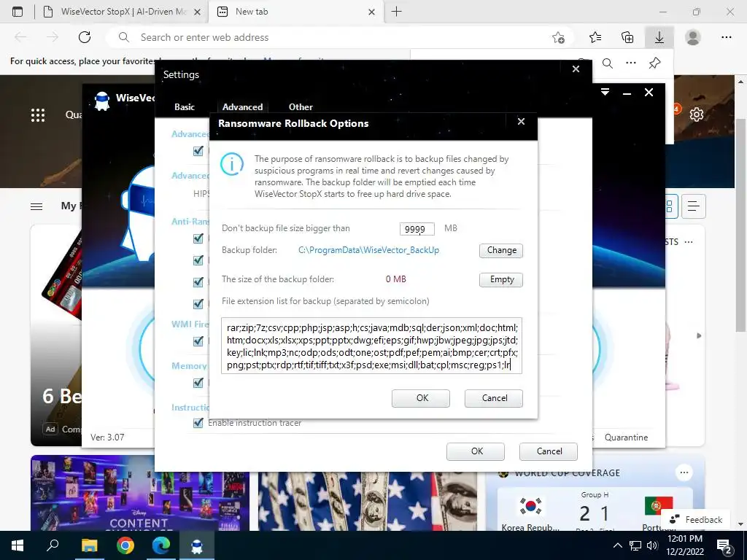Image resolution: width=747 pixels, height=560 pixels.
Task: Open Google Chrome from taskbar
Action: tap(125, 545)
